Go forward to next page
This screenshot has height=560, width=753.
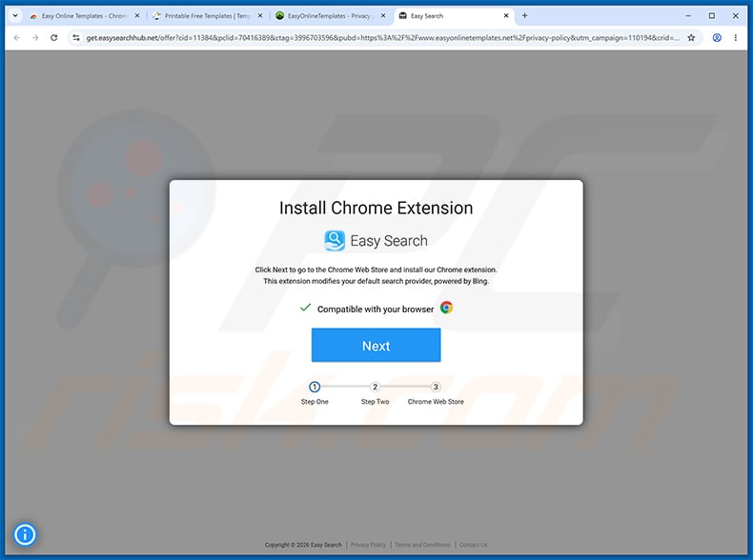coord(35,37)
